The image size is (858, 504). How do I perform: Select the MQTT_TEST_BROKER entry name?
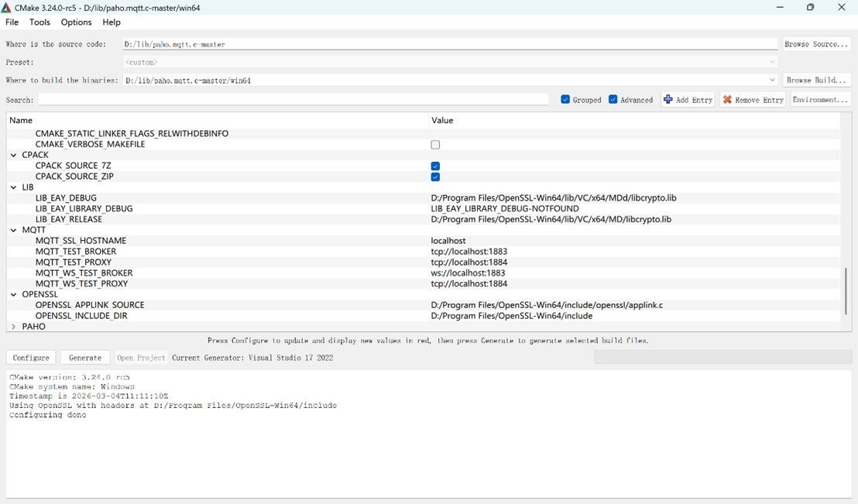pos(76,252)
